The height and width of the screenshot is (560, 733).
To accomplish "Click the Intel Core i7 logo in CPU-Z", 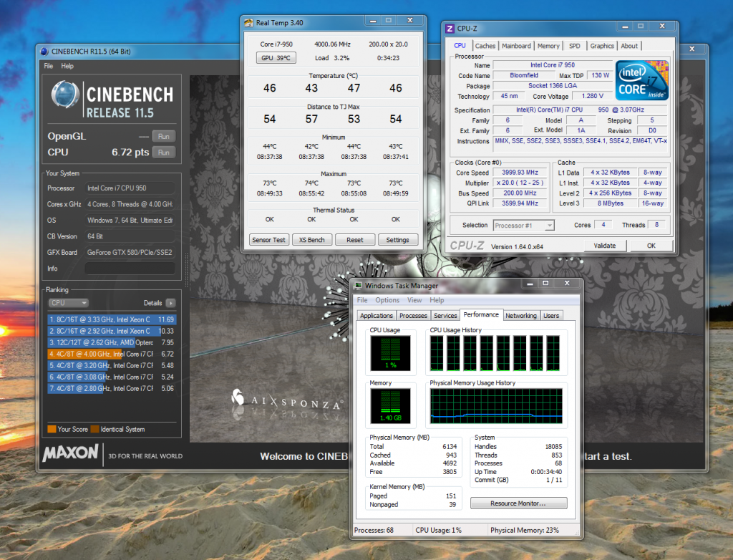I will point(641,80).
